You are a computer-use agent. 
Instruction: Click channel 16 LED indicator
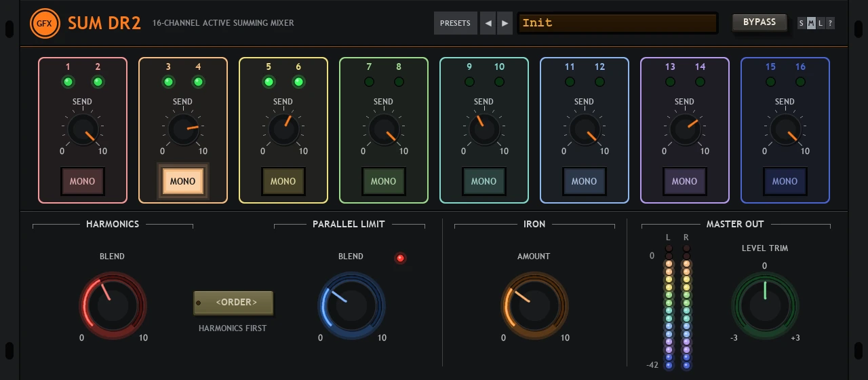(x=800, y=82)
